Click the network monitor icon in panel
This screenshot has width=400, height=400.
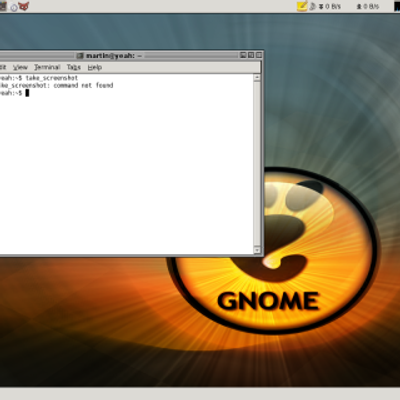tap(313, 6)
